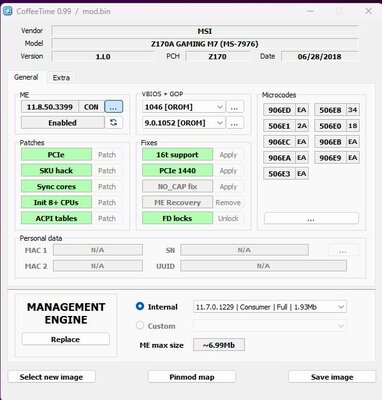Click Patch next to SKU hack
382x400 pixels.
tap(107, 171)
